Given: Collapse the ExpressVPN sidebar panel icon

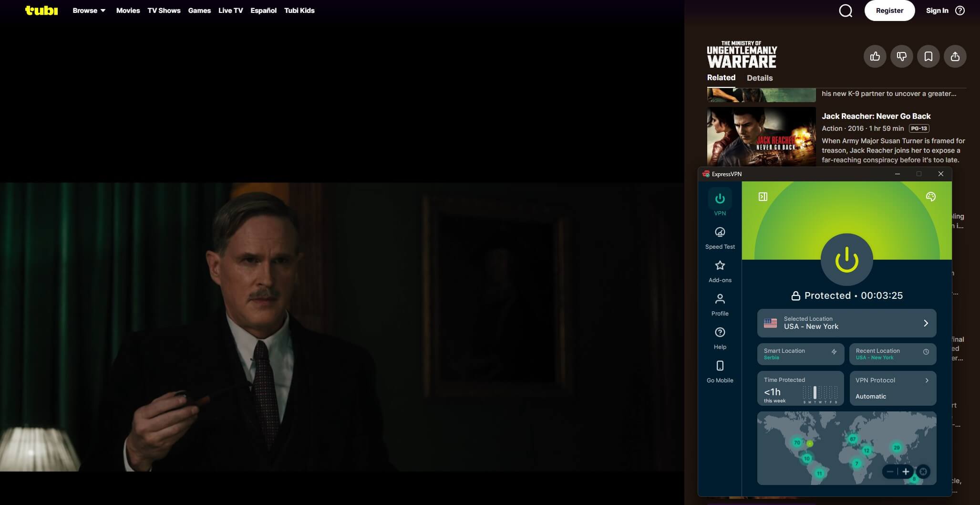Looking at the screenshot, I should (x=763, y=197).
